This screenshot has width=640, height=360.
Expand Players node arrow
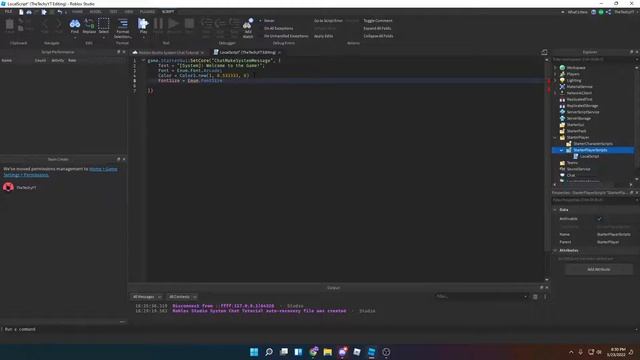[555, 74]
